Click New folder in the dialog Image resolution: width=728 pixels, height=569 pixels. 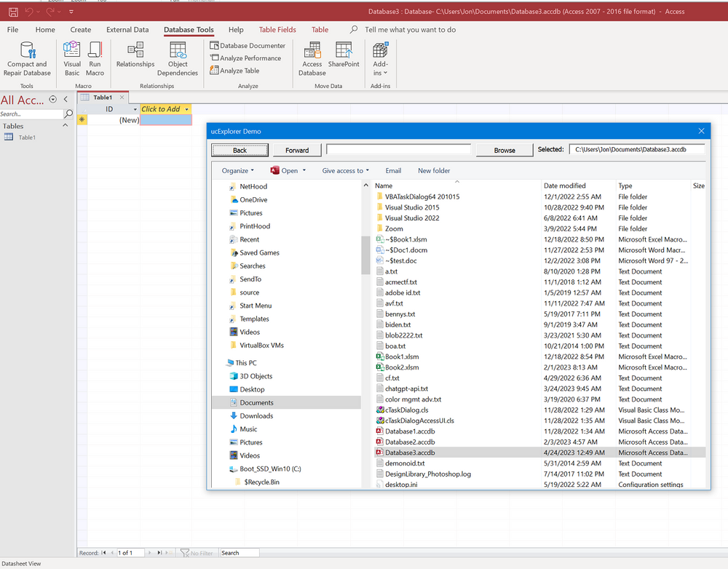pyautogui.click(x=433, y=170)
